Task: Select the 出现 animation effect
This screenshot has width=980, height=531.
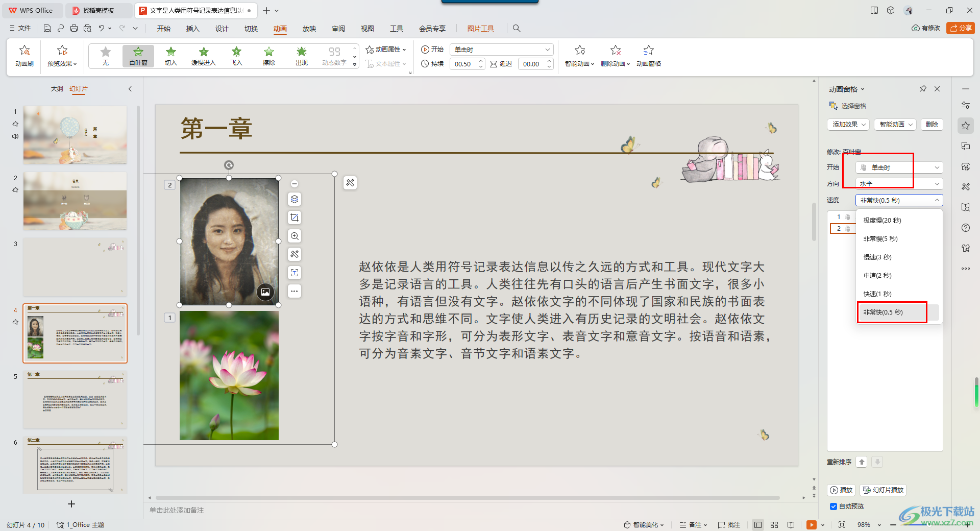Action: pos(301,56)
